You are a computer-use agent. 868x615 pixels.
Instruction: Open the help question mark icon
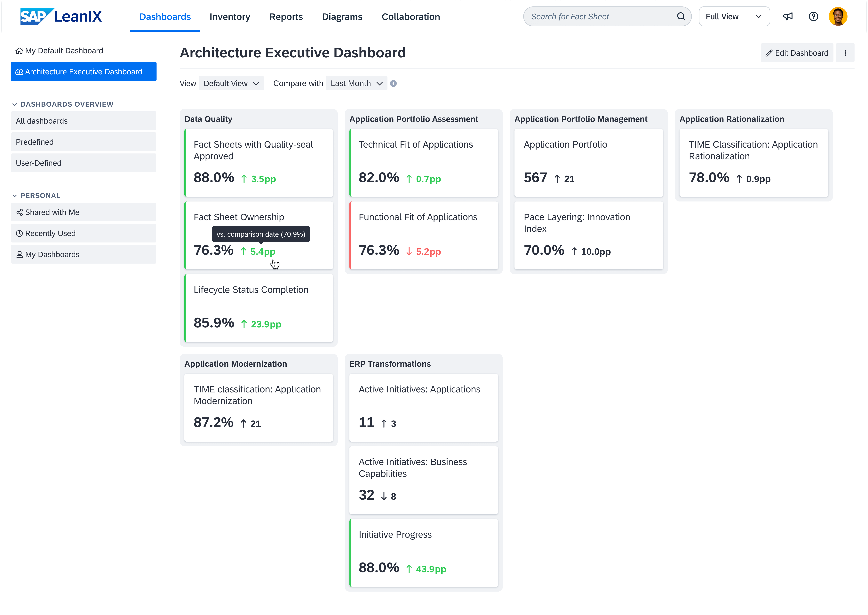coord(813,16)
